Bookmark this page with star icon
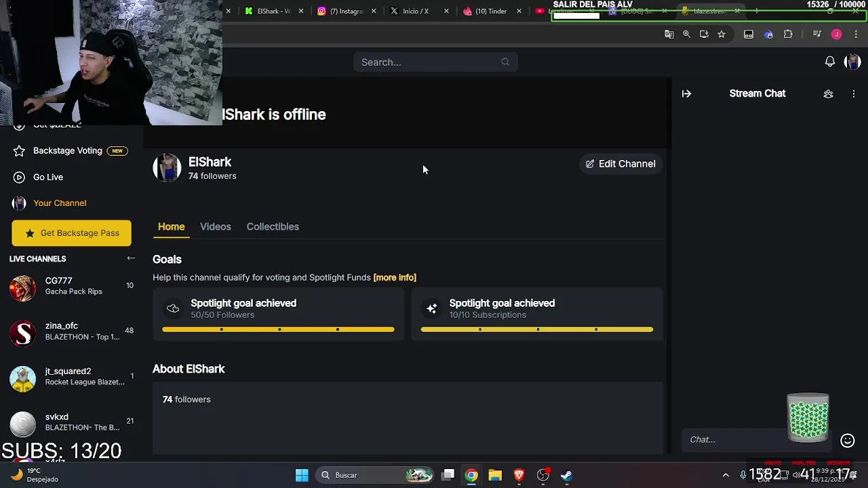 722,34
